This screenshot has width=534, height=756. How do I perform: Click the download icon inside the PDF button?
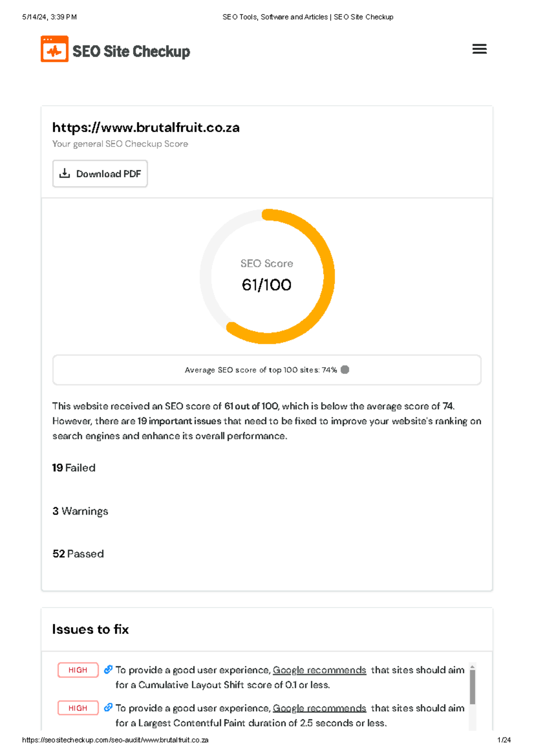[x=65, y=173]
